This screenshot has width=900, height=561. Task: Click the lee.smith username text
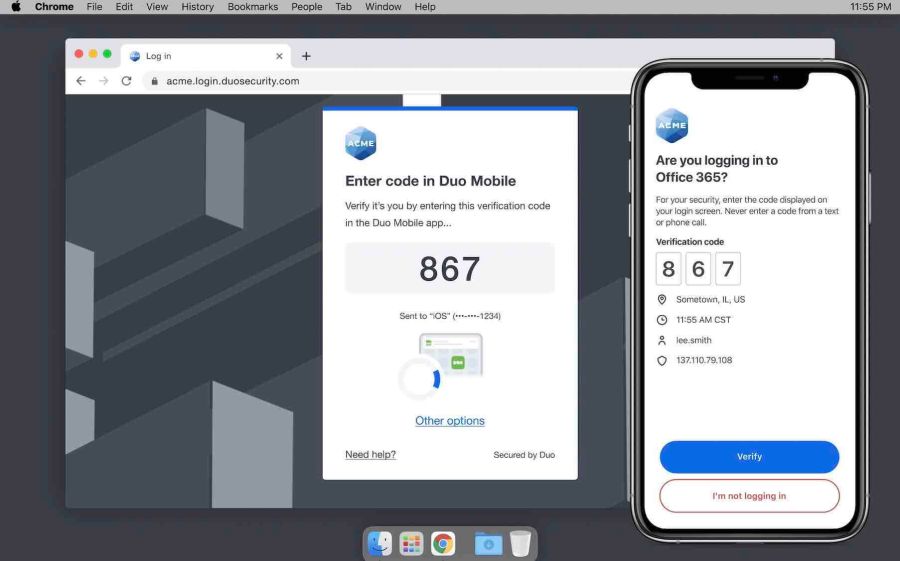pyautogui.click(x=693, y=341)
